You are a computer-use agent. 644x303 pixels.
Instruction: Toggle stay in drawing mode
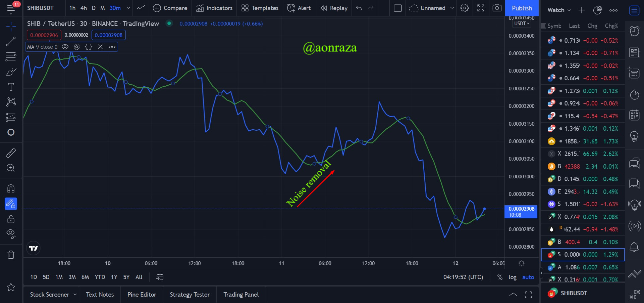click(x=11, y=204)
